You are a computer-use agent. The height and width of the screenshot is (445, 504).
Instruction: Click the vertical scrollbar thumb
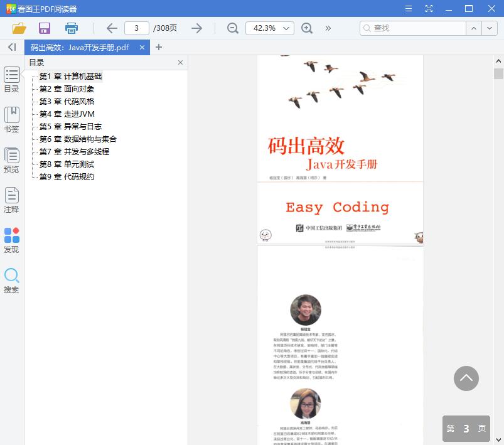(498, 73)
